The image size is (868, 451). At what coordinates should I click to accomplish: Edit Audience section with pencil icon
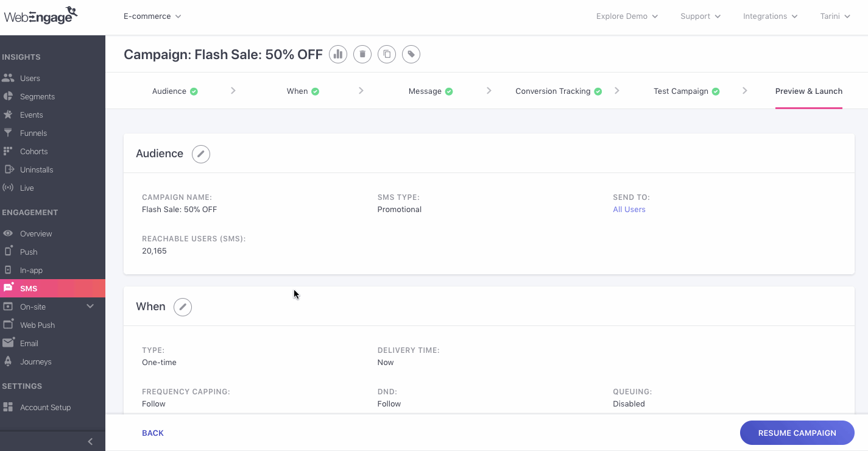[201, 154]
